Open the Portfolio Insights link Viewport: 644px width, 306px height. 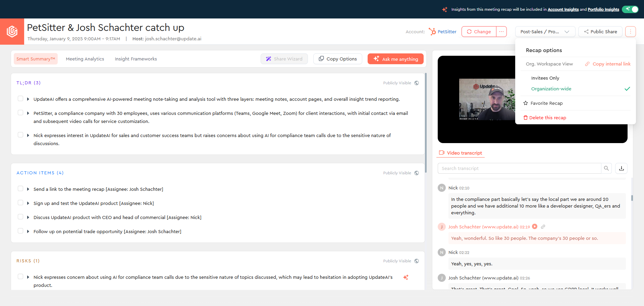[x=603, y=9]
